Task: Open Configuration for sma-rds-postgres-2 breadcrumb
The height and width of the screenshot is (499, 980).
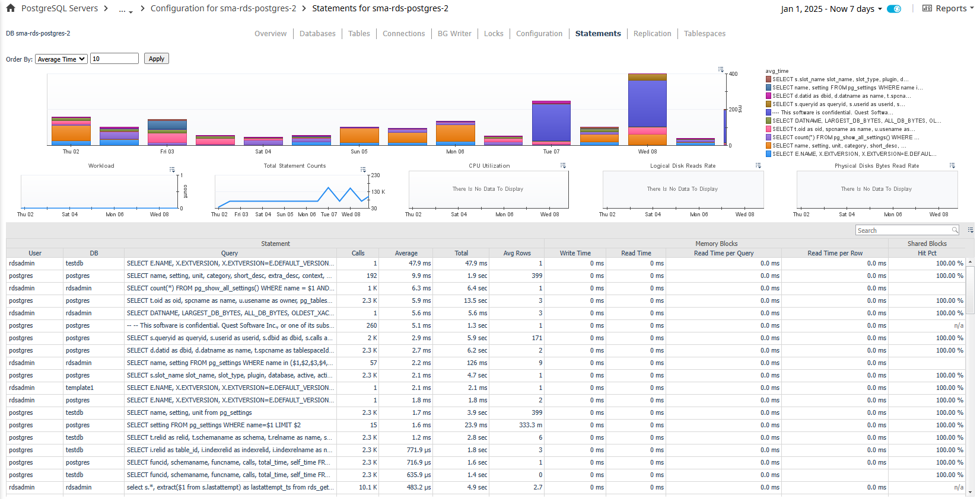Action: (x=223, y=8)
